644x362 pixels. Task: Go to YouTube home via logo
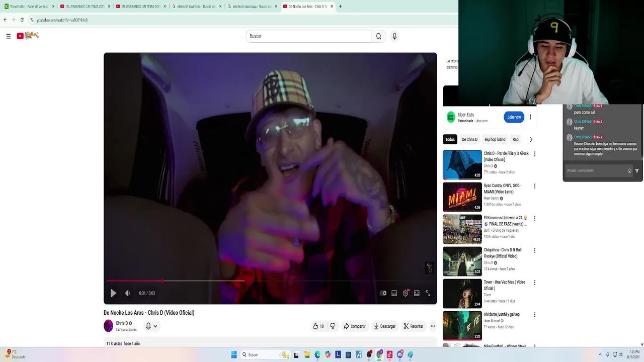tap(28, 36)
